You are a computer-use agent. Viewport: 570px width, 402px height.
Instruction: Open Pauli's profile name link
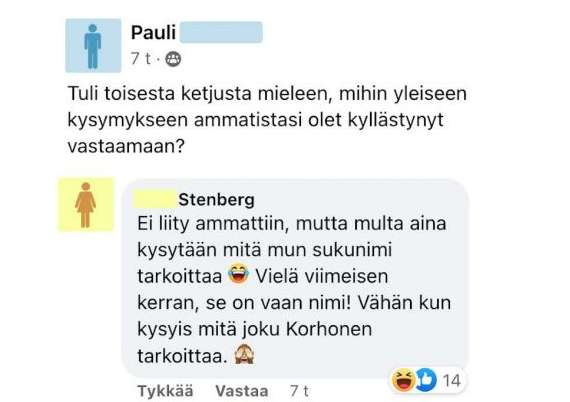(x=153, y=32)
